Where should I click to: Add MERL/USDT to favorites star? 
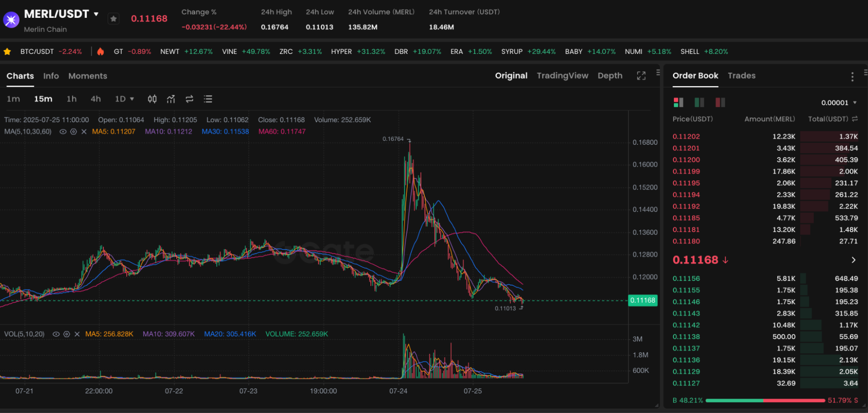click(x=113, y=19)
